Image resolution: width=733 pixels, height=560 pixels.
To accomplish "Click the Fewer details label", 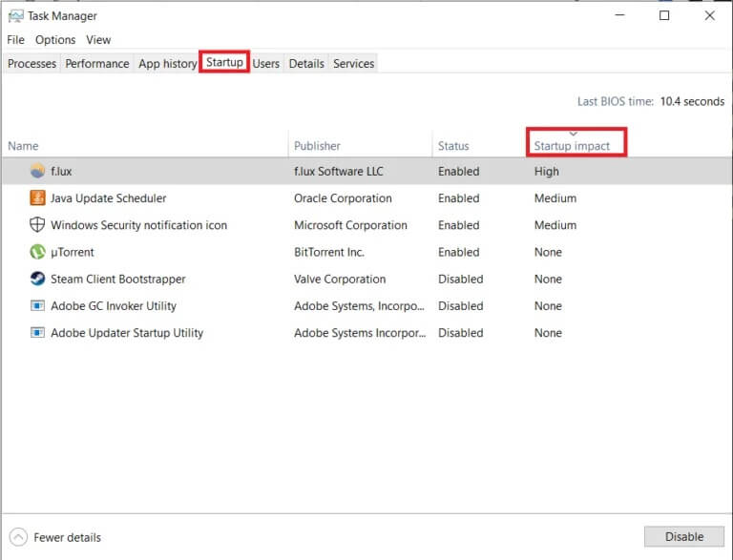I will (x=68, y=537).
